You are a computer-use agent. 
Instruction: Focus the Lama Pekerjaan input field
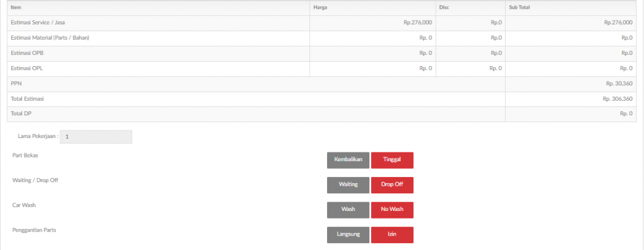[x=96, y=137]
